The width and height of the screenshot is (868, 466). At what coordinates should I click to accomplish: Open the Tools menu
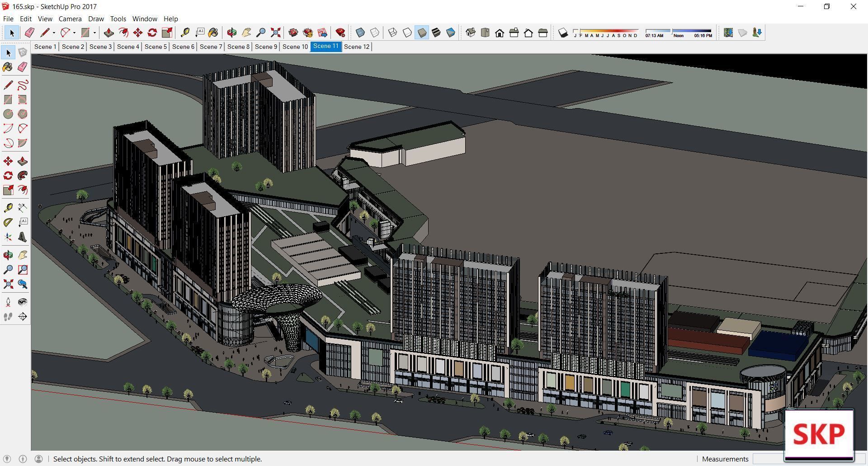coord(118,19)
